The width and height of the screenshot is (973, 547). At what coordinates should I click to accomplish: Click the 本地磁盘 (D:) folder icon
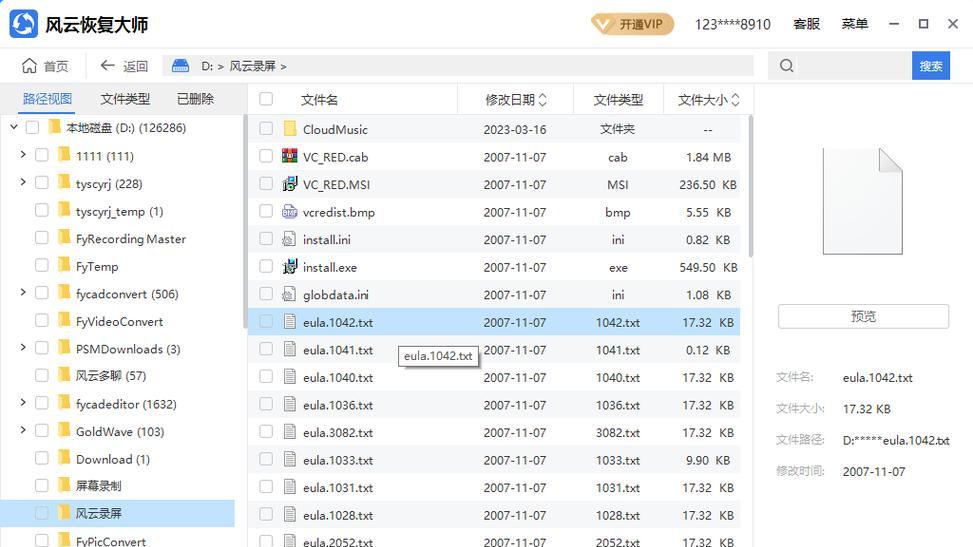[x=55, y=127]
